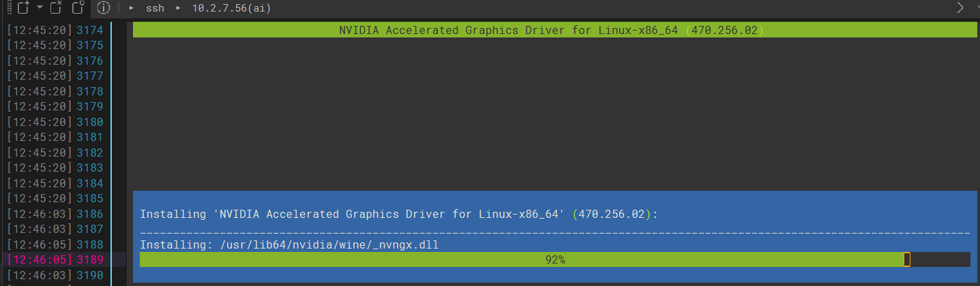Image resolution: width=980 pixels, height=286 pixels.
Task: Click line number 3186 in the gutter
Action: (90, 214)
